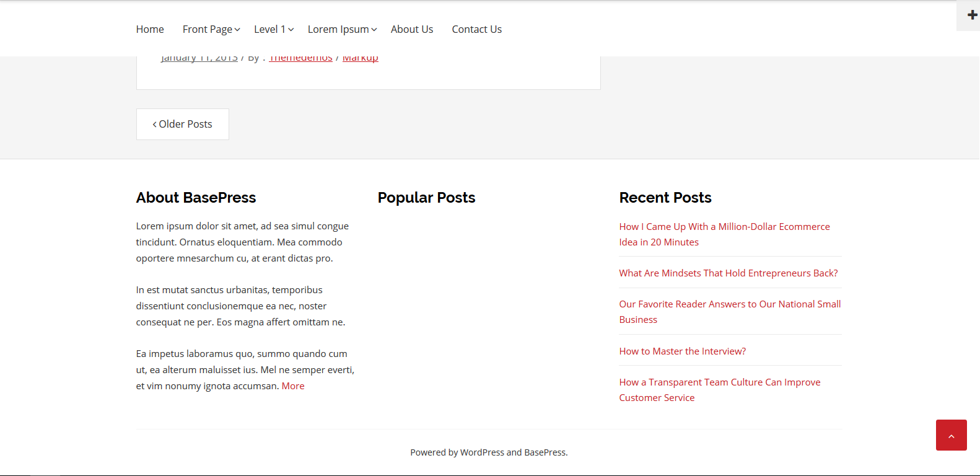Screen dimensions: 980x476
Task: Open the Favorite Reader Answers post link
Action: pyautogui.click(x=729, y=304)
